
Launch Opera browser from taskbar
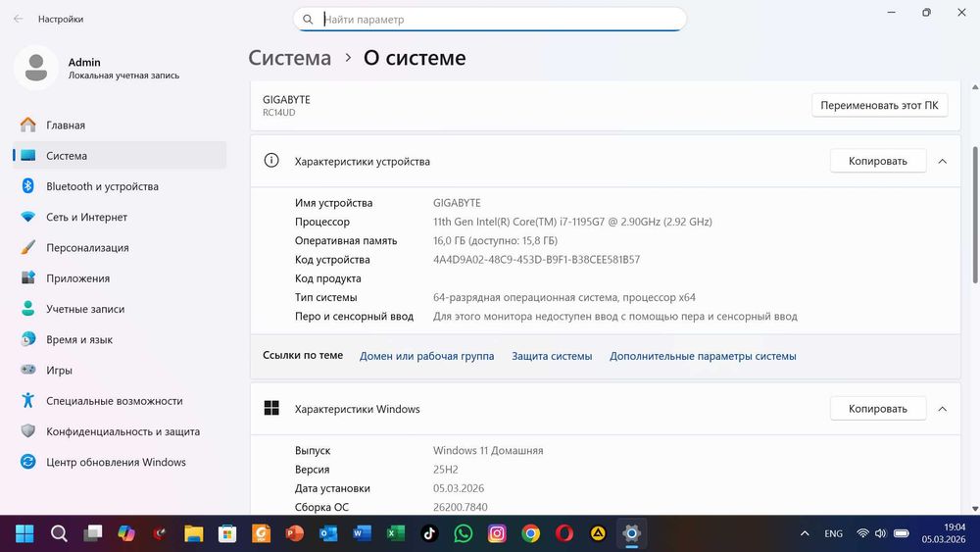pyautogui.click(x=564, y=533)
